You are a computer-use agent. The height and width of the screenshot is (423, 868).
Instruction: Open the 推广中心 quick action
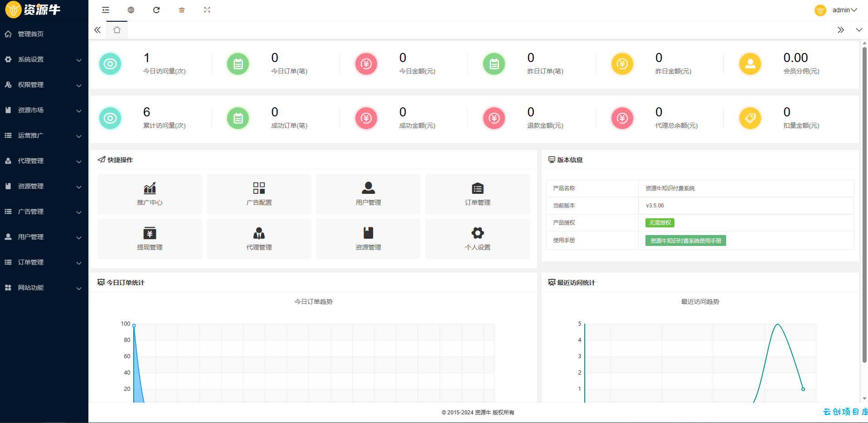(x=150, y=194)
